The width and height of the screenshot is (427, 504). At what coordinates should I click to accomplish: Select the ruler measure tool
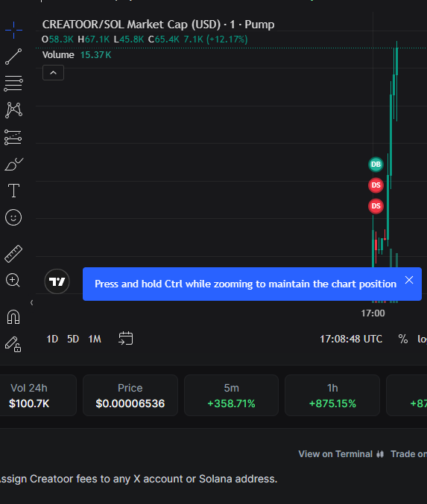(13, 254)
